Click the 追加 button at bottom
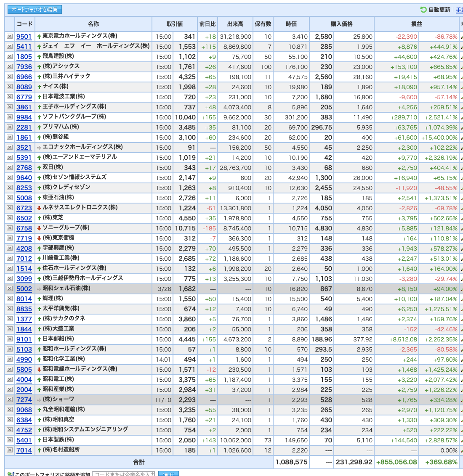Image resolution: width=463 pixels, height=476 pixels. (x=169, y=473)
